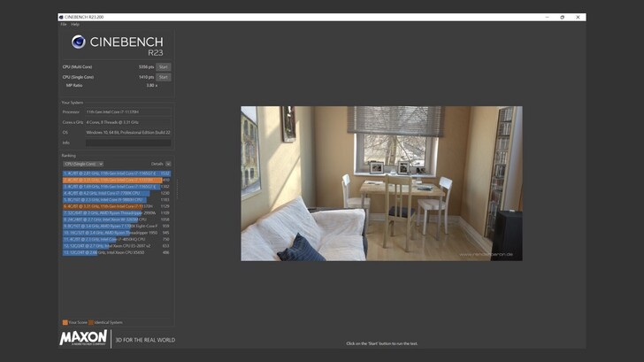Open the Help menu
The image size is (644, 362).
pos(75,24)
